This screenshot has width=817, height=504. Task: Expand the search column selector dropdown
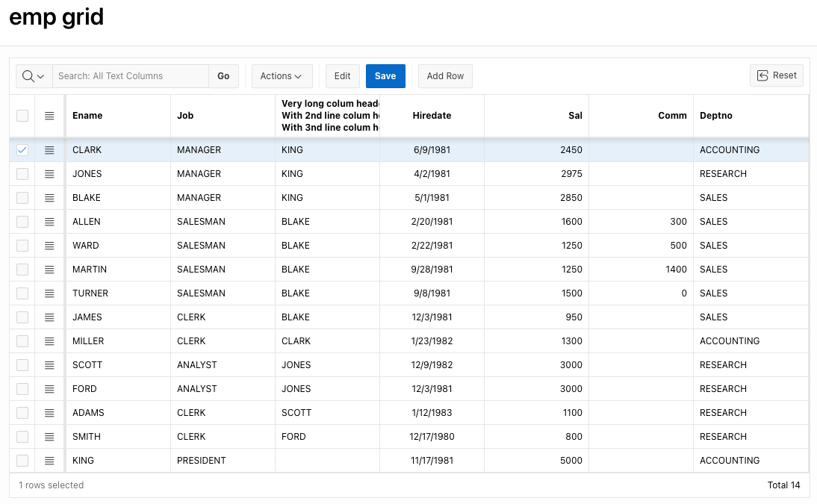[x=34, y=76]
